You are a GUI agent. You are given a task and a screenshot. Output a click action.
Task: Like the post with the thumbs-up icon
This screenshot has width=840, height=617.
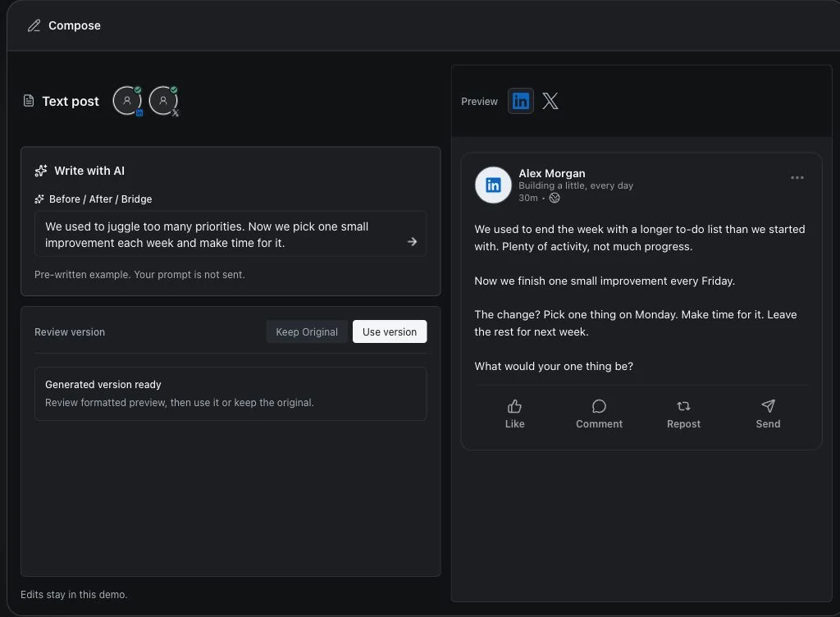coord(514,406)
